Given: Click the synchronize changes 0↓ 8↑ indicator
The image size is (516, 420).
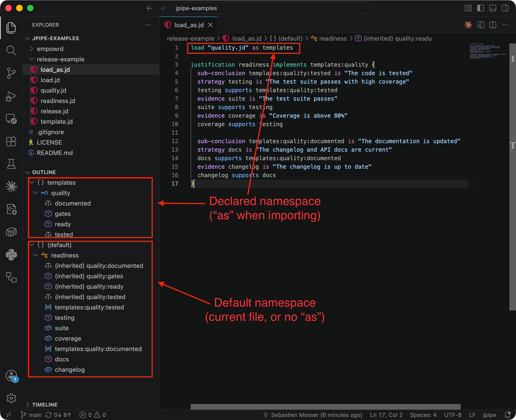Looking at the screenshot, I should (x=58, y=415).
